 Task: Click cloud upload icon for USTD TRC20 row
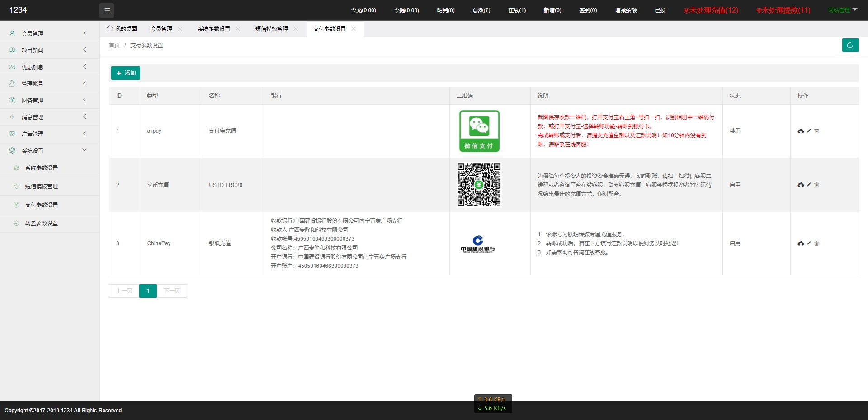click(801, 185)
